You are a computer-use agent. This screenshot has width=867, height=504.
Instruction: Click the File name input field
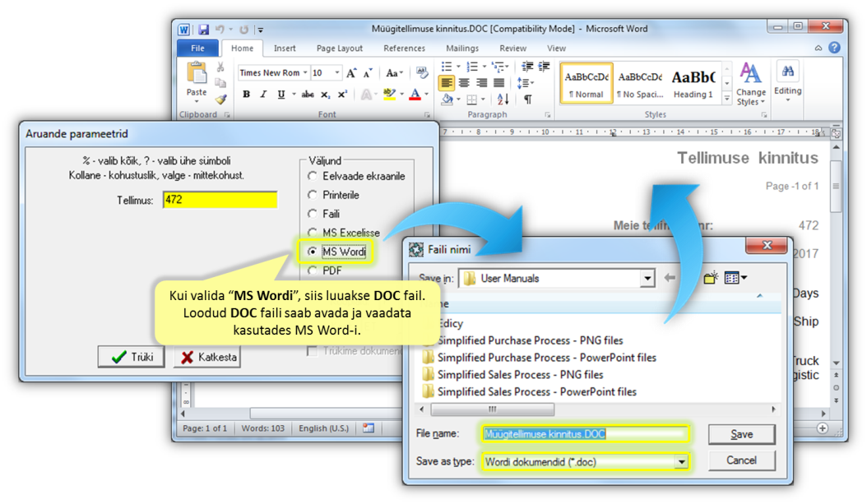tap(586, 434)
